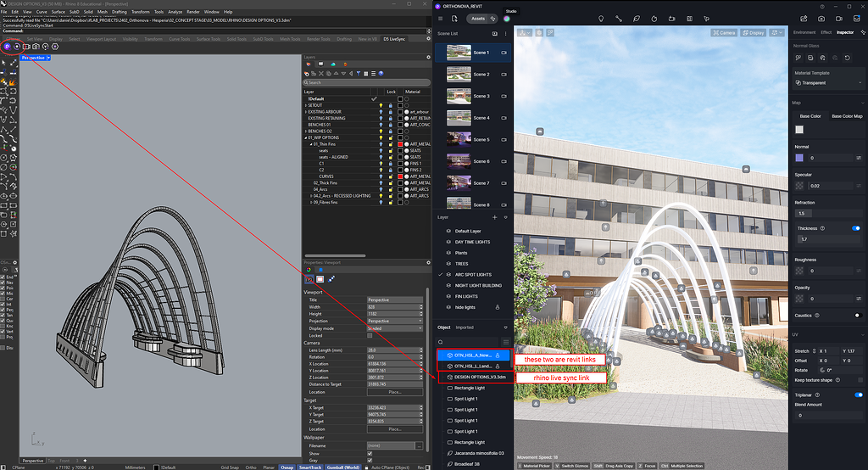Click Rhino Layers search field
The width and height of the screenshot is (868, 470).
pyautogui.click(x=366, y=82)
